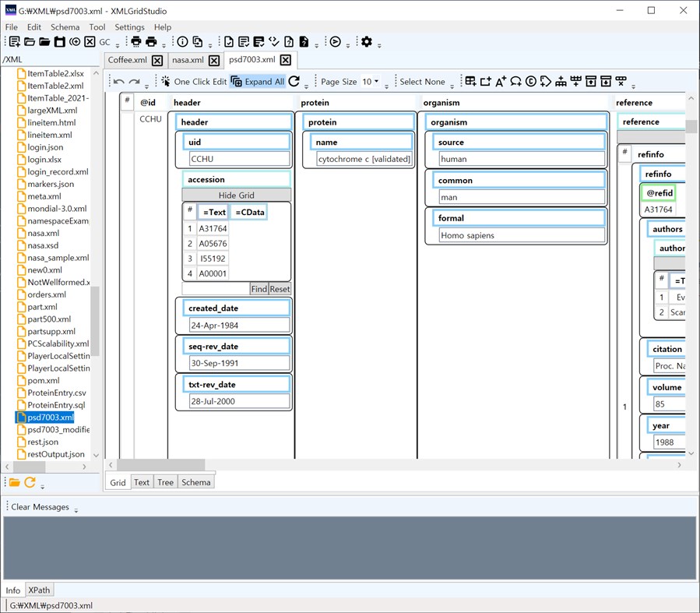
Task: Click the info circle toolbar icon
Action: pos(182,42)
